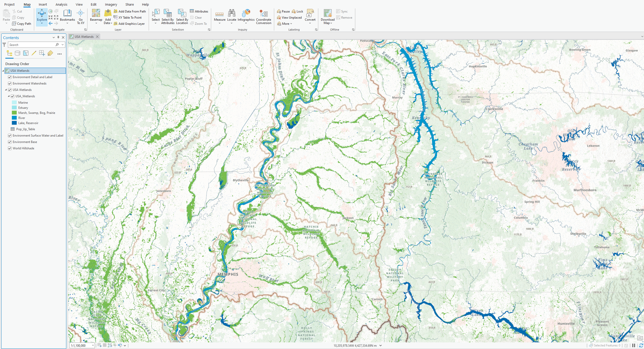The width and height of the screenshot is (644, 349).
Task: Open the Imagery ribbon tab
Action: (111, 4)
